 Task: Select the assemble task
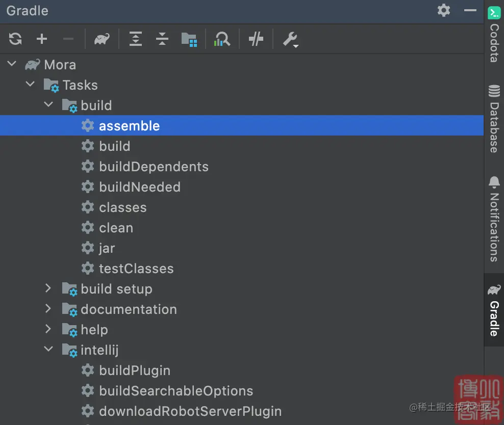242,125
